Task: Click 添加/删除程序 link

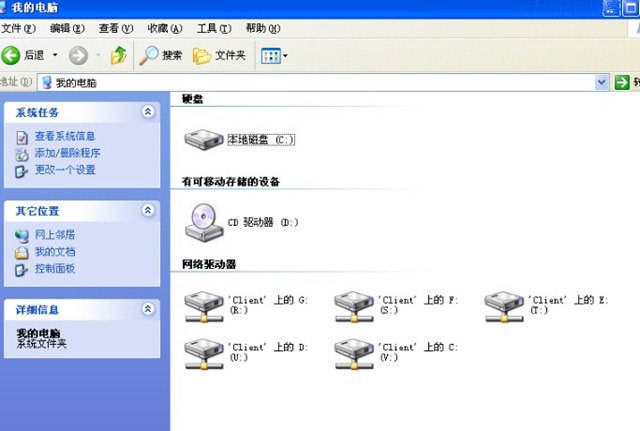Action: coord(67,153)
